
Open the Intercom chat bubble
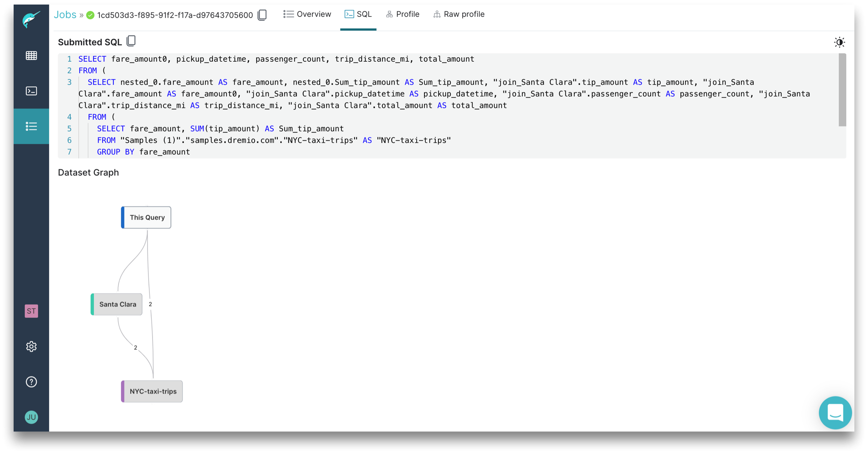835,413
